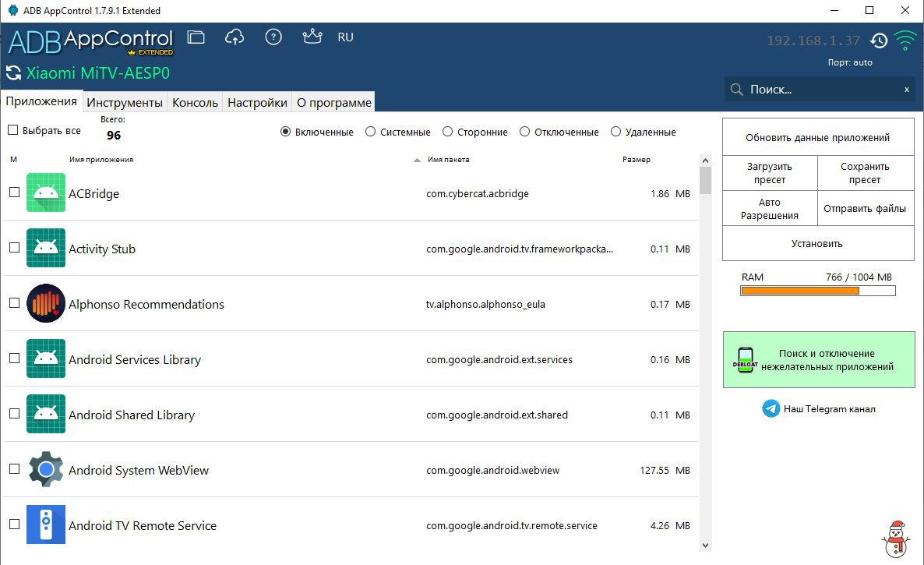Sort by the Размер column header
This screenshot has height=565, width=924.
(637, 160)
